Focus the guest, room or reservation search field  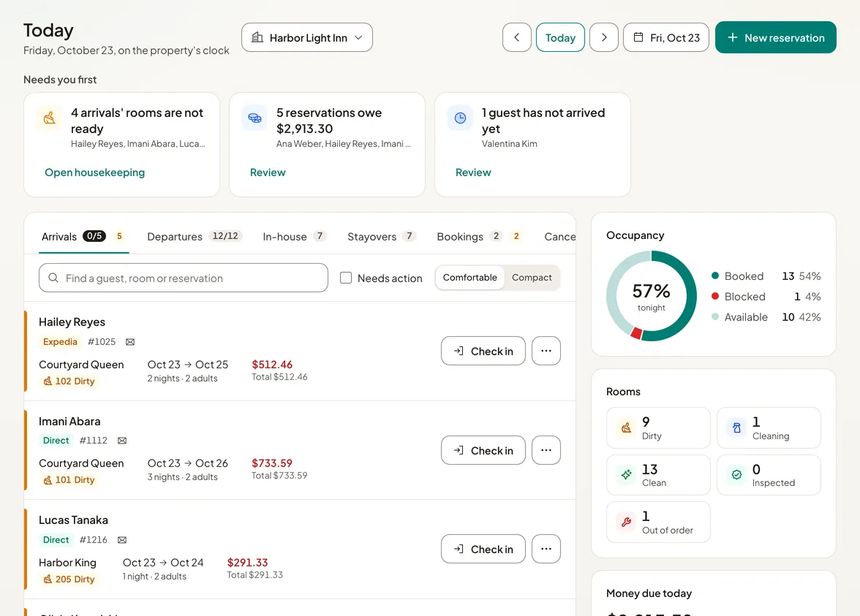pos(184,278)
